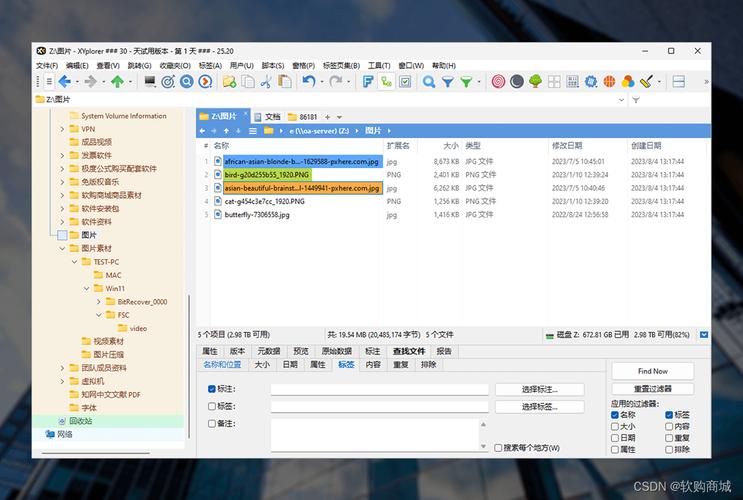
Task: Enable the 排除 applied filter checkbox
Action: click(669, 449)
